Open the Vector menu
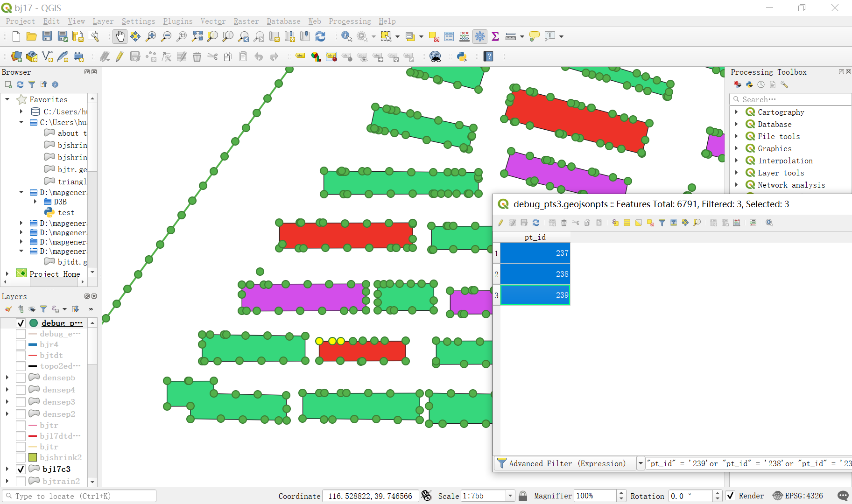852x504 pixels. click(213, 21)
